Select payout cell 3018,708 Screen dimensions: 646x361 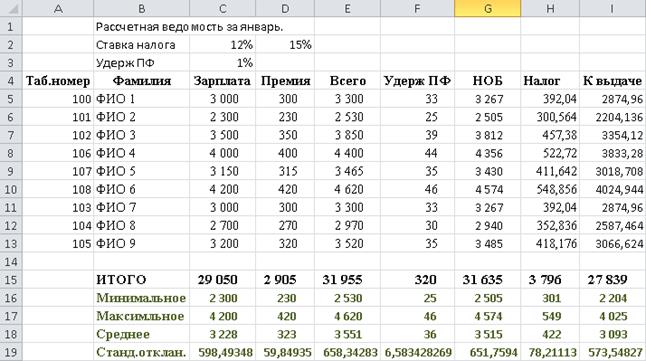pyautogui.click(x=613, y=171)
